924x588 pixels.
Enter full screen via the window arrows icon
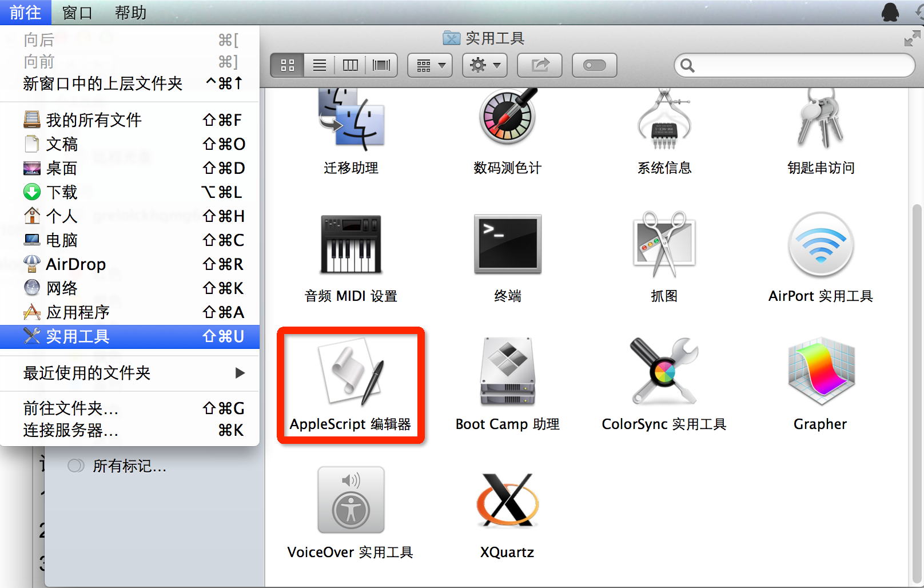click(912, 39)
